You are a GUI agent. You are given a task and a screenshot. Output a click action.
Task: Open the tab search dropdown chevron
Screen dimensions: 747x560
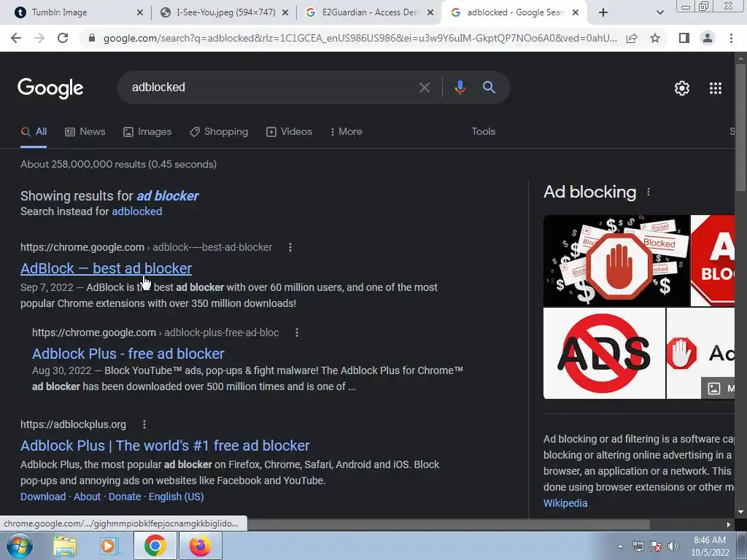659,12
